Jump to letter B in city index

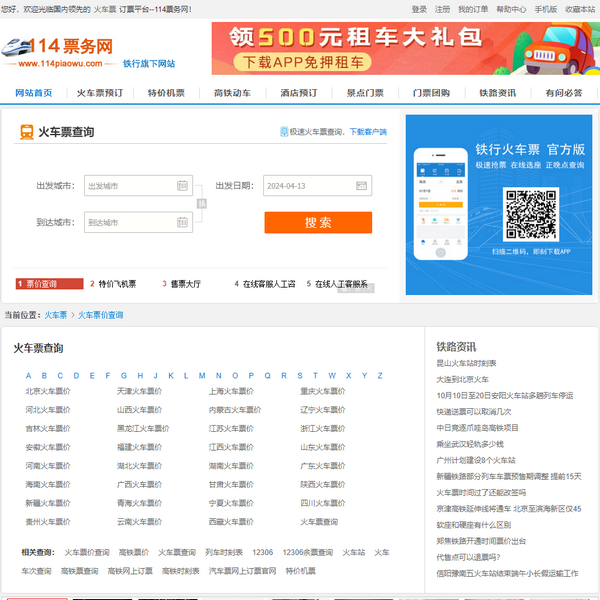(x=45, y=376)
